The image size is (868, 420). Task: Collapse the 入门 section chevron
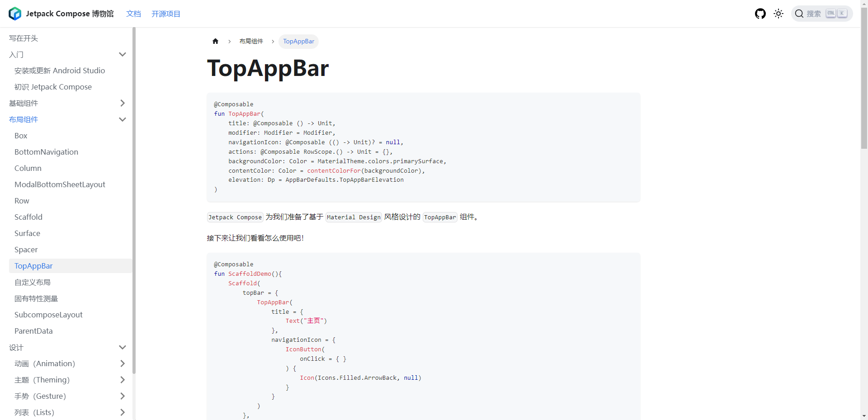tap(123, 54)
